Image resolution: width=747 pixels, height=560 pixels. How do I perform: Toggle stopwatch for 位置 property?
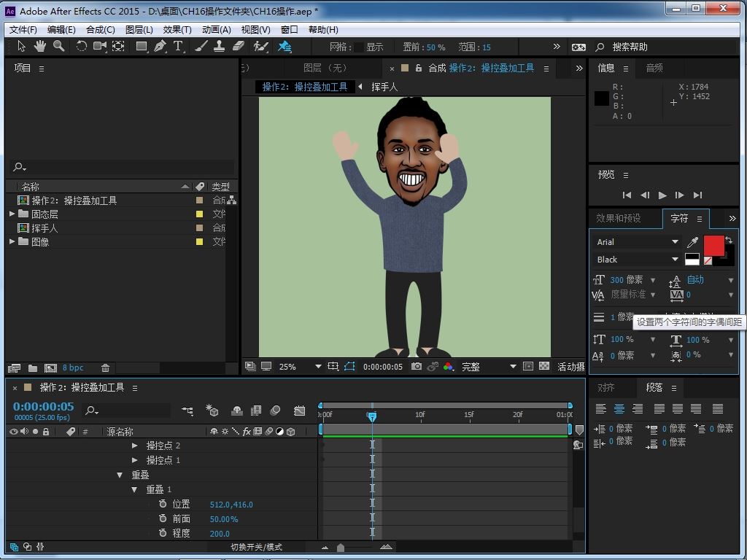(163, 505)
